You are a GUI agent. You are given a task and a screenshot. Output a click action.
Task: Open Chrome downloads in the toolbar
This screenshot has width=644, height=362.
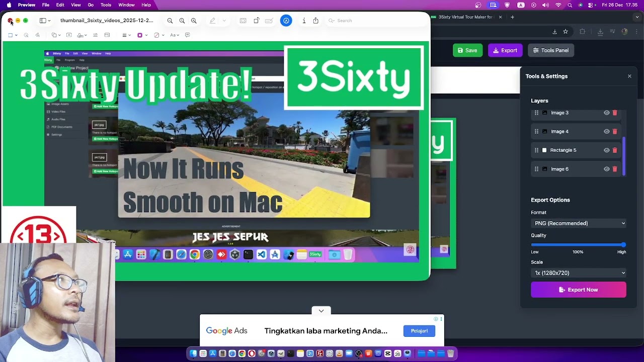(x=600, y=32)
